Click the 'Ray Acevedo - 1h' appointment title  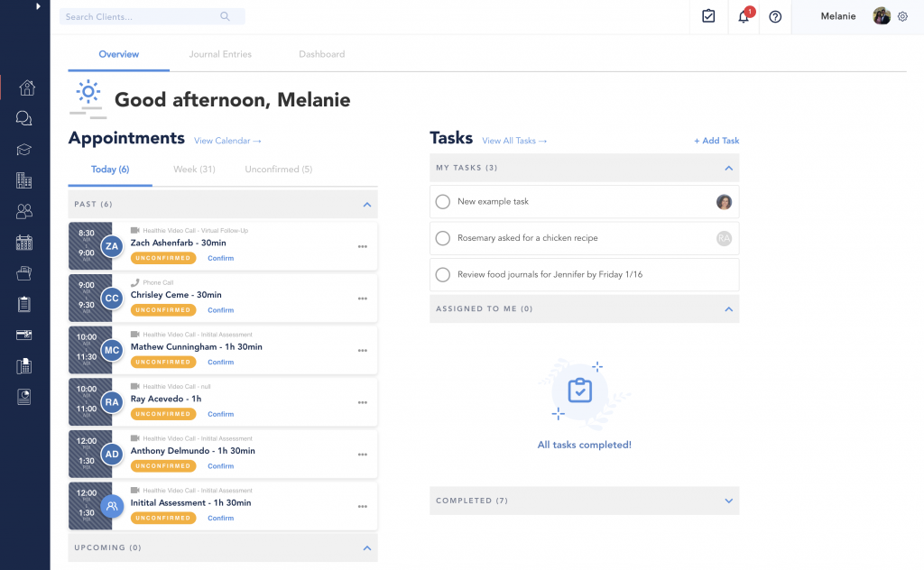[x=166, y=399]
